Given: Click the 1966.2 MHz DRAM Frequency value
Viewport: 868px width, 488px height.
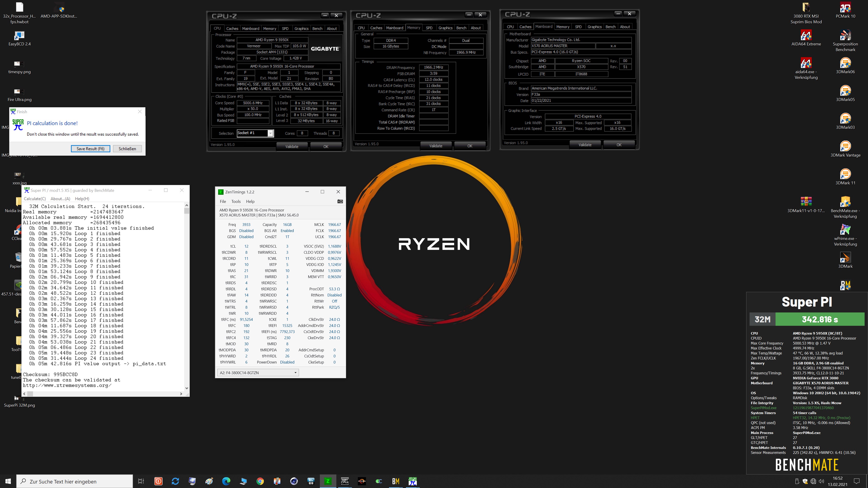Looking at the screenshot, I should pyautogui.click(x=433, y=67).
